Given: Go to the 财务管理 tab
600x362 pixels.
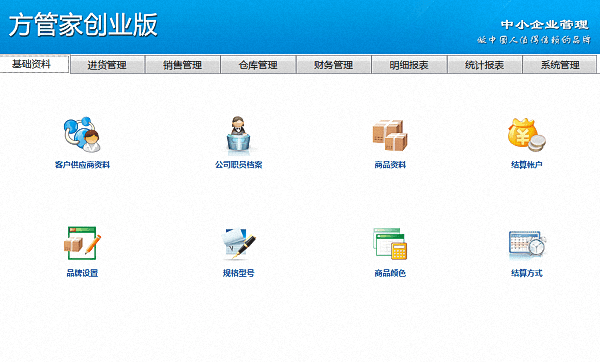Looking at the screenshot, I should [334, 65].
